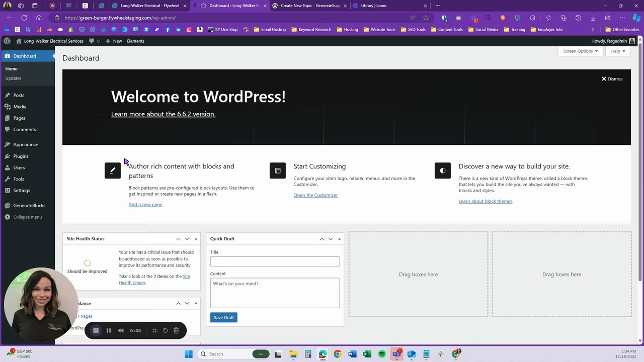This screenshot has width=644, height=362.
Task: Open the Media library menu
Action: click(x=20, y=107)
